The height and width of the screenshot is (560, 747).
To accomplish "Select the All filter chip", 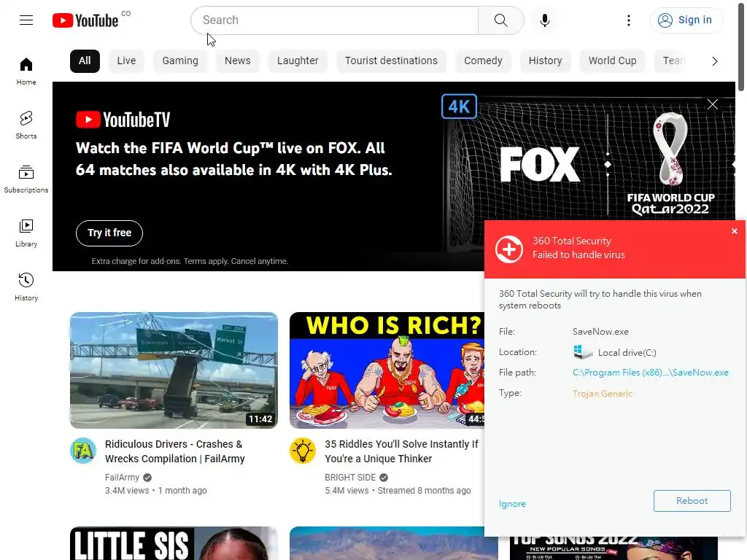I will (x=85, y=61).
